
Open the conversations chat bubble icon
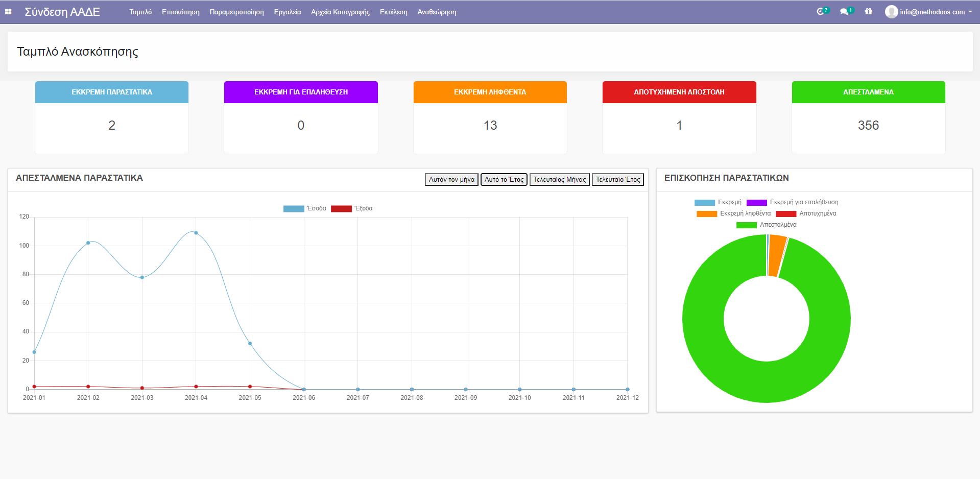point(844,12)
